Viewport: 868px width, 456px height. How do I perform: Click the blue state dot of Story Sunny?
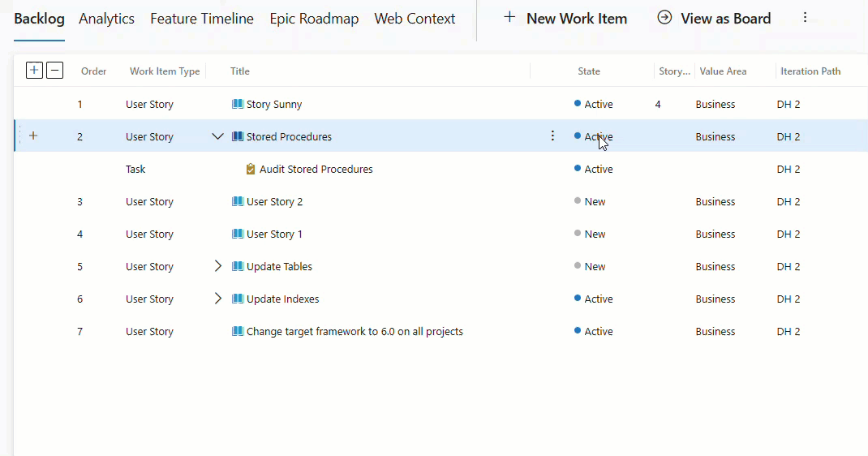coord(578,104)
